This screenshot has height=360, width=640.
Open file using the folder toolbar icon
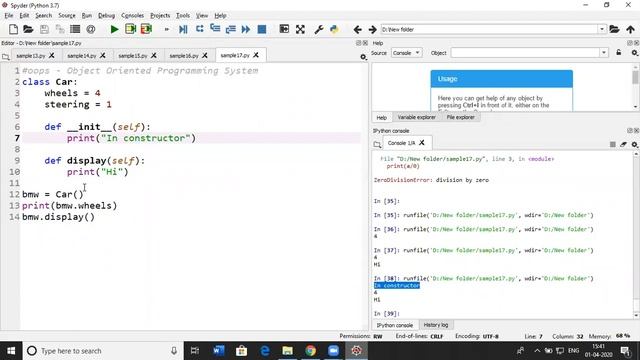pos(28,29)
